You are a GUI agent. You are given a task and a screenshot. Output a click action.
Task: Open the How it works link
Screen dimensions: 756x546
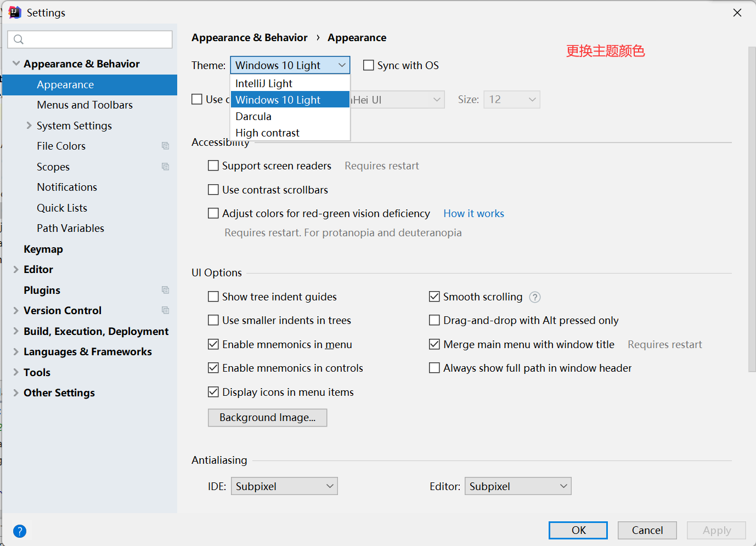click(x=474, y=213)
